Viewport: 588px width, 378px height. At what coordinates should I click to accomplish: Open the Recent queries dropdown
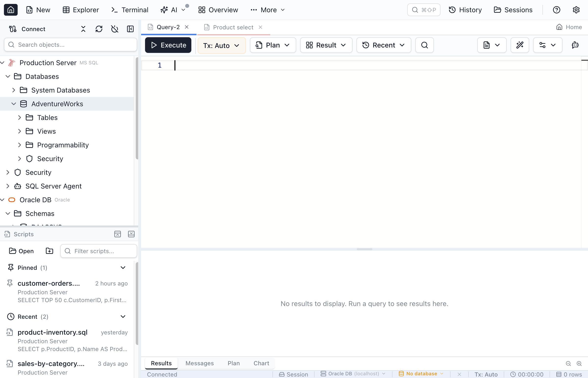(383, 45)
